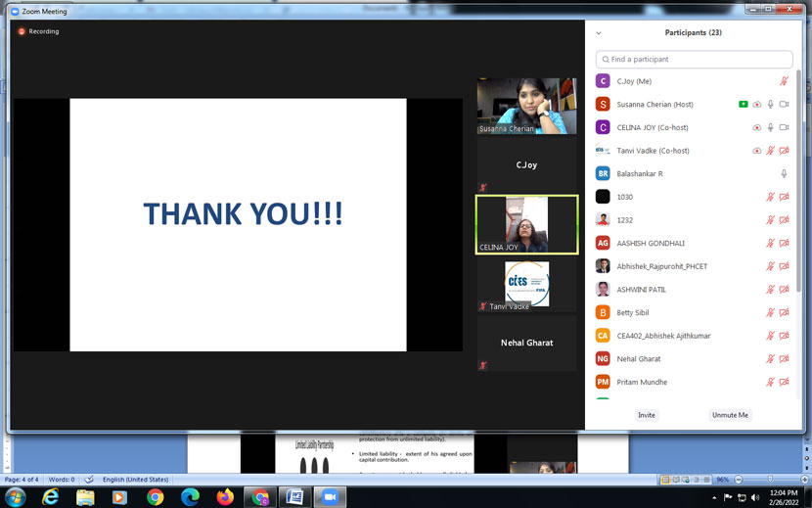Collapse the Participants panel with the chevron
This screenshot has height=508, width=812.
(599, 33)
